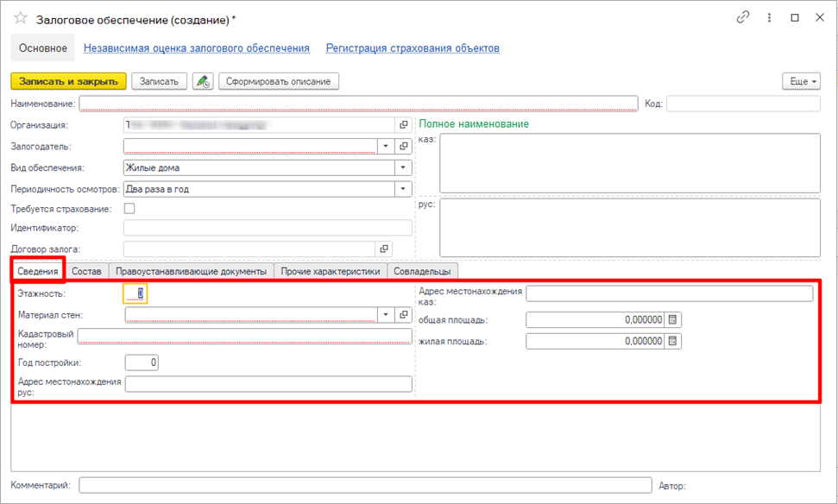Focus the Этажность number field
The image size is (838, 504).
pos(135,293)
